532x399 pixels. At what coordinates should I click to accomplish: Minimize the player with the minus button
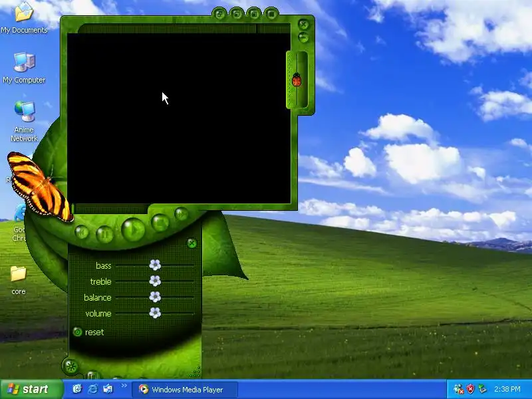click(x=303, y=37)
